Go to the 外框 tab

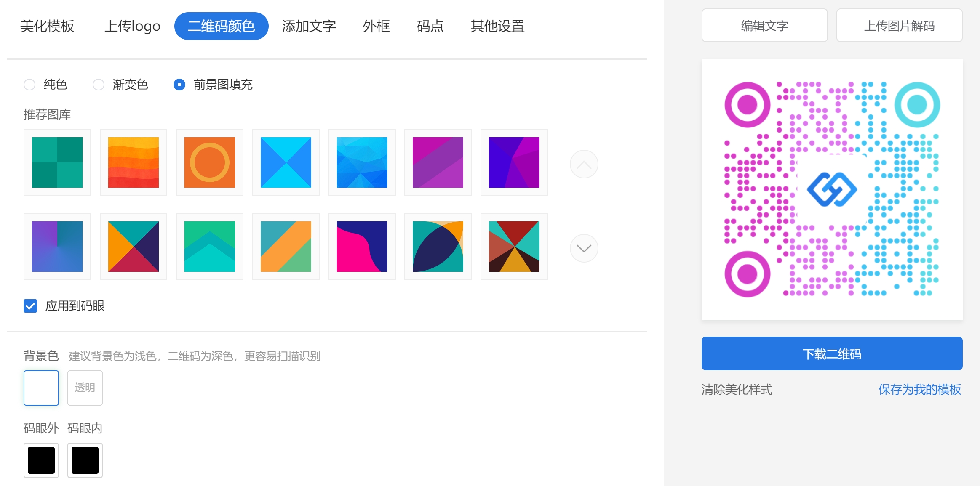[376, 26]
